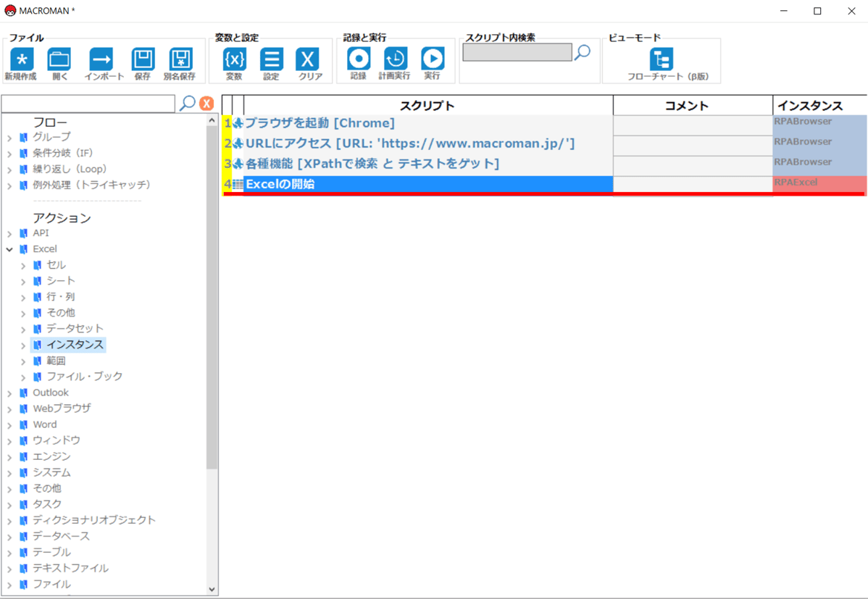
Task: Click the 新規作成 (New) icon
Action: click(x=22, y=59)
